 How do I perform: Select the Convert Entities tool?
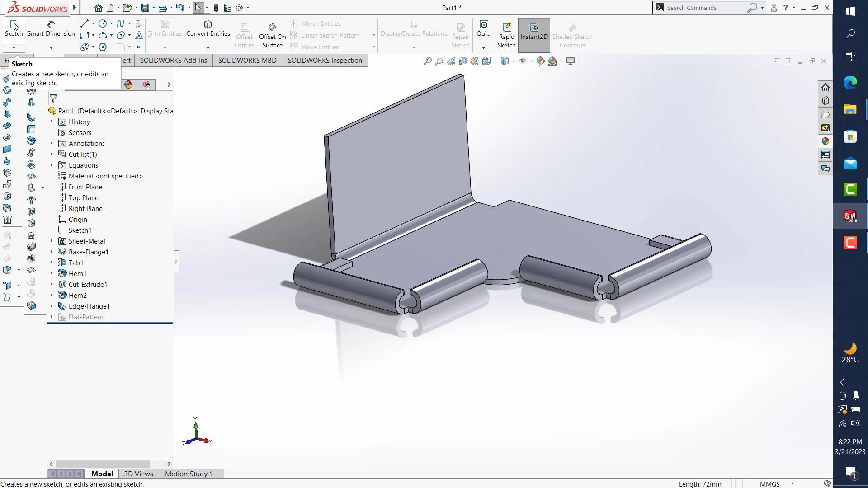tap(208, 28)
